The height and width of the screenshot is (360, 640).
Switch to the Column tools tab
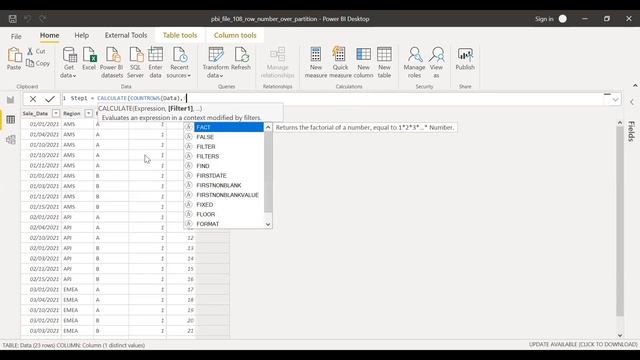coord(235,36)
